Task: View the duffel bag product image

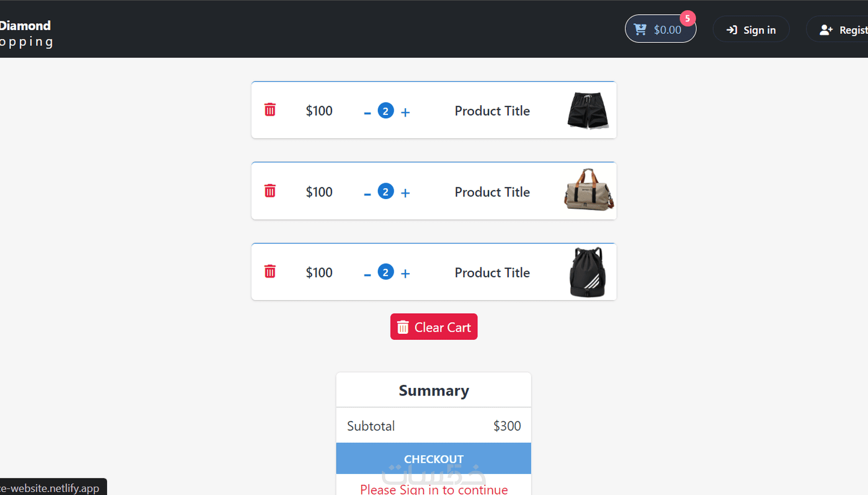Action: tap(588, 190)
